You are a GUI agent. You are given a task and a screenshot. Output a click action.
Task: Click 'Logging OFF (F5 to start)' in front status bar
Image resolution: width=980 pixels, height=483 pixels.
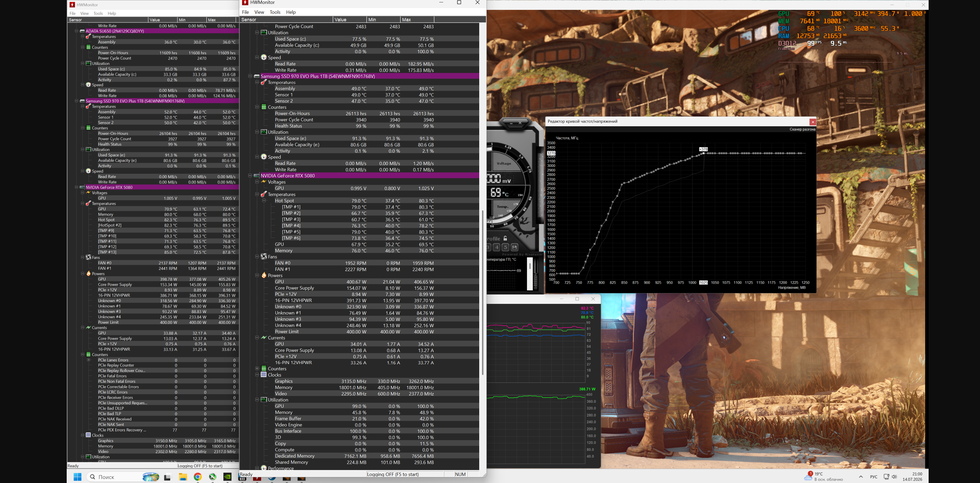[x=393, y=474]
